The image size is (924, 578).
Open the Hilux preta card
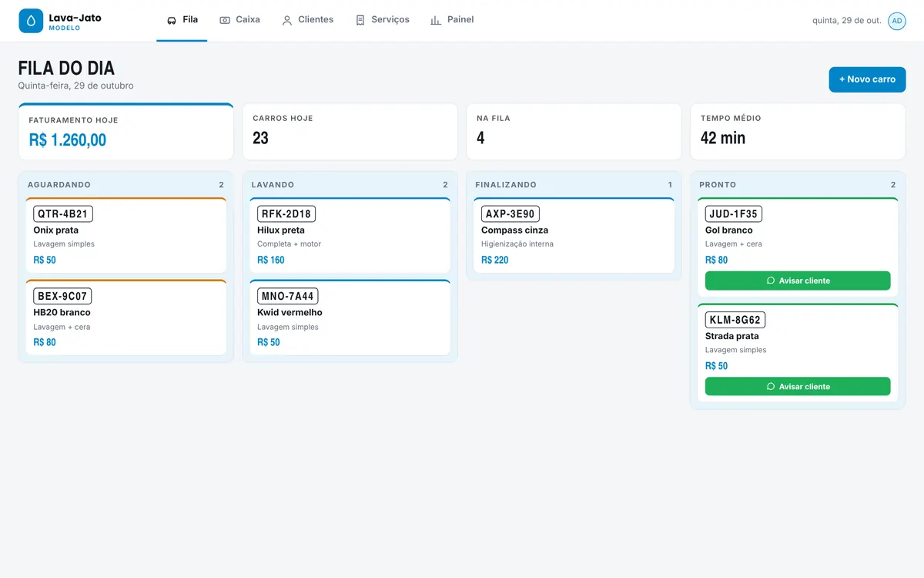click(350, 235)
